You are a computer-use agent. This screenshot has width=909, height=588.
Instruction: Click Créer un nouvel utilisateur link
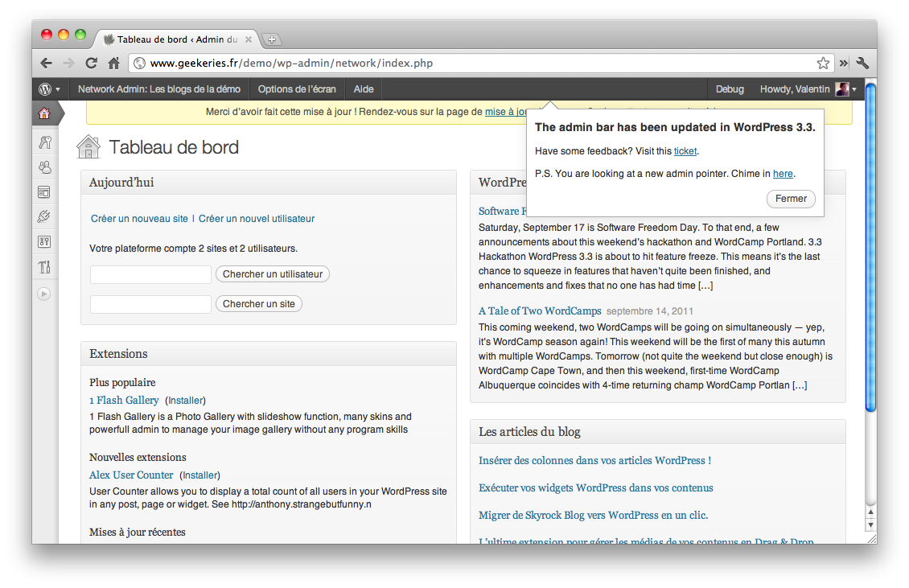[257, 219]
